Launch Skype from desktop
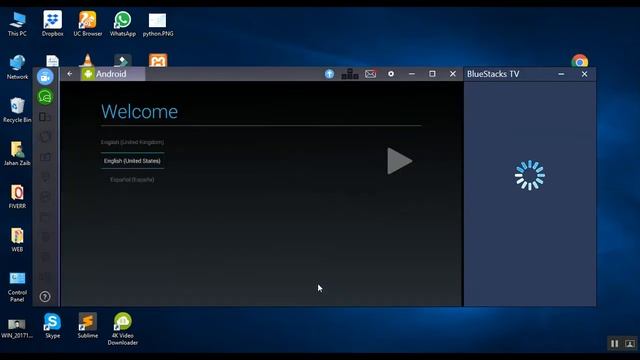Screen dimensions: 640x360 53,326
